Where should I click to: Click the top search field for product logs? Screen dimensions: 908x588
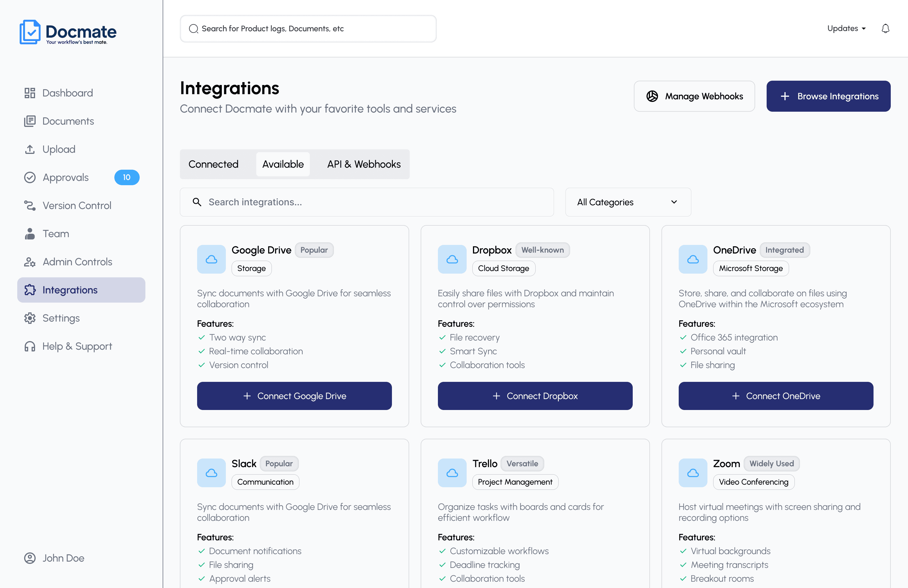308,29
